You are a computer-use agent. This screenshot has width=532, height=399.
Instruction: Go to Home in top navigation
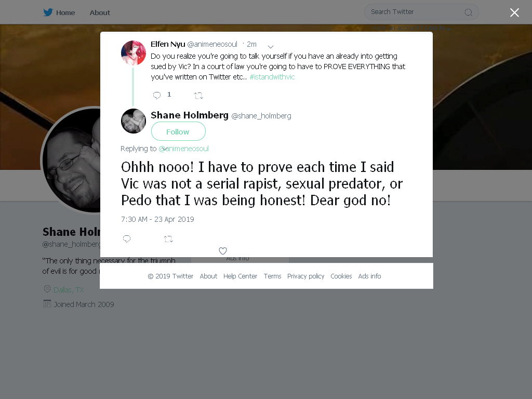click(65, 12)
